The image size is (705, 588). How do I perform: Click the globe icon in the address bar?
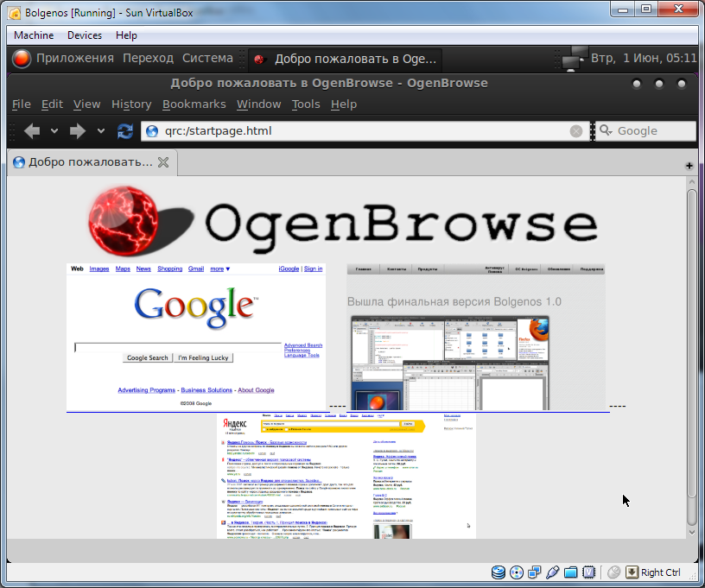click(x=152, y=131)
